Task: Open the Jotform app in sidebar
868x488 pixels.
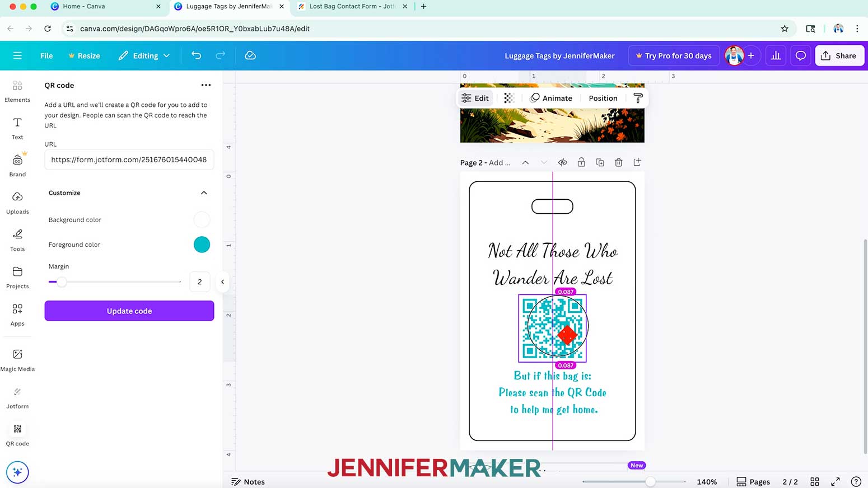Action: pos(17,397)
